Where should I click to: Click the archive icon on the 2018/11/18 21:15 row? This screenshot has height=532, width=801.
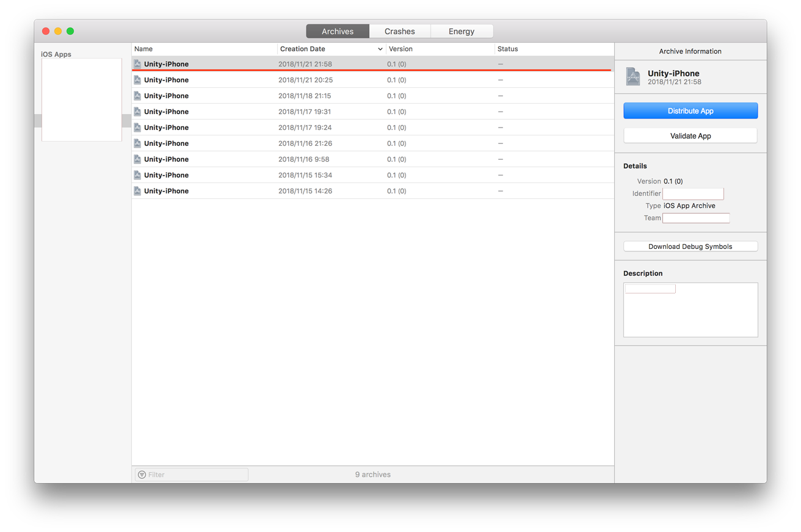click(x=137, y=95)
